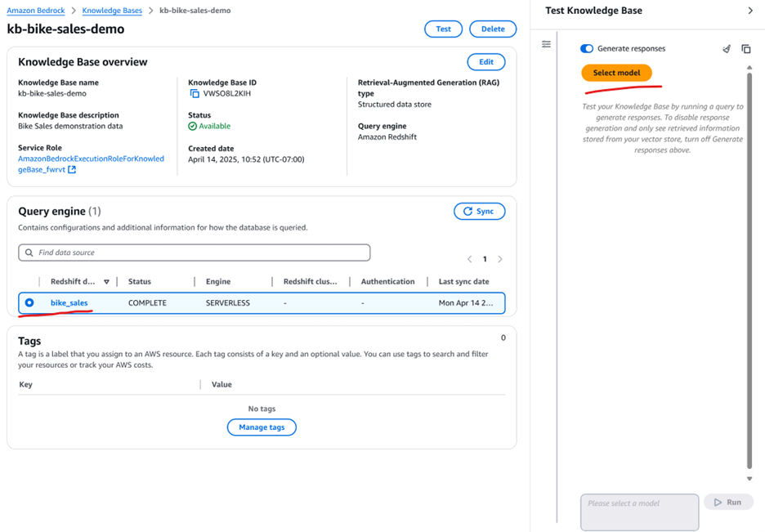Toggle Generate responses switch

pyautogui.click(x=587, y=49)
